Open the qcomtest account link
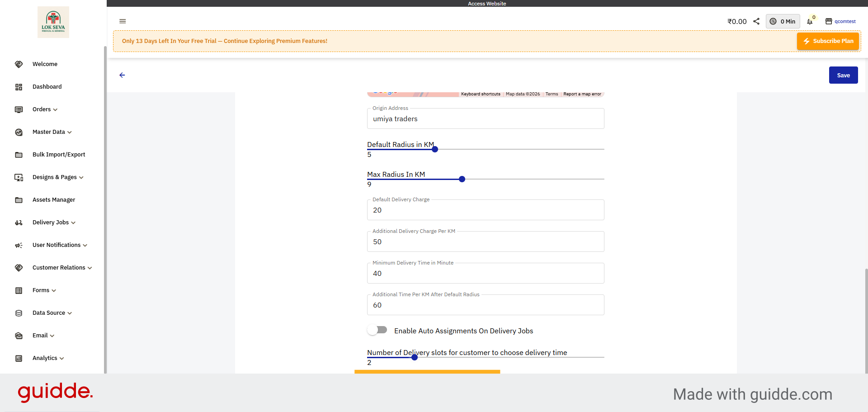 (845, 21)
